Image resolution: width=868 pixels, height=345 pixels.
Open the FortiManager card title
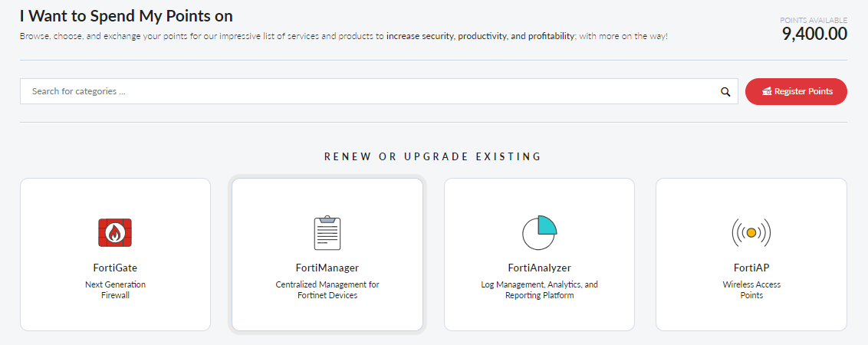pyautogui.click(x=327, y=268)
